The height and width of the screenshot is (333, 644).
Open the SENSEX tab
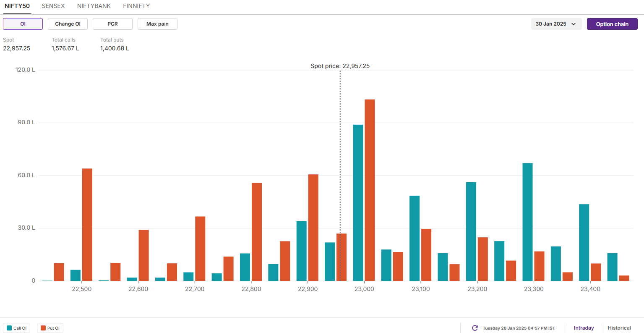coord(53,6)
